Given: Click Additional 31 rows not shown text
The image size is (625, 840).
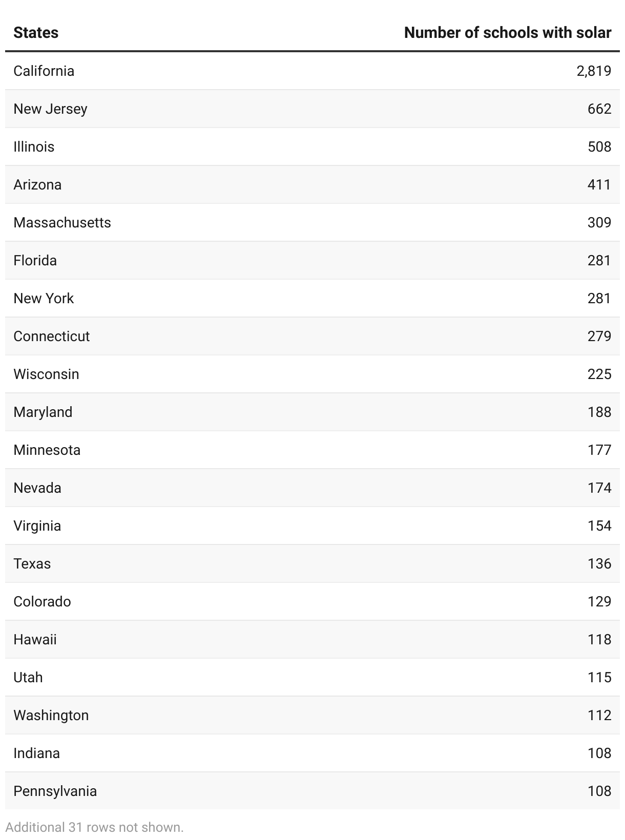Looking at the screenshot, I should point(94,827).
